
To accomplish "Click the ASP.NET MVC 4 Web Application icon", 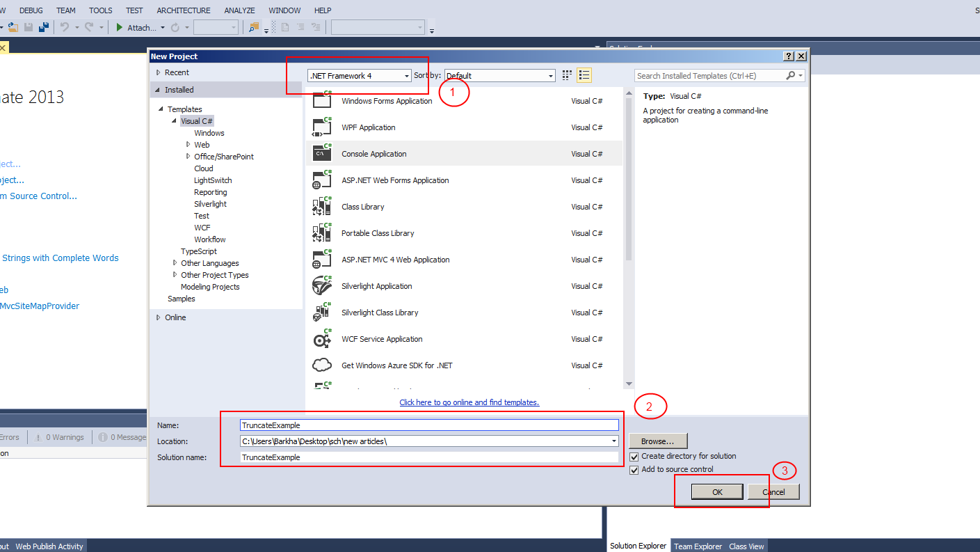I will [322, 259].
